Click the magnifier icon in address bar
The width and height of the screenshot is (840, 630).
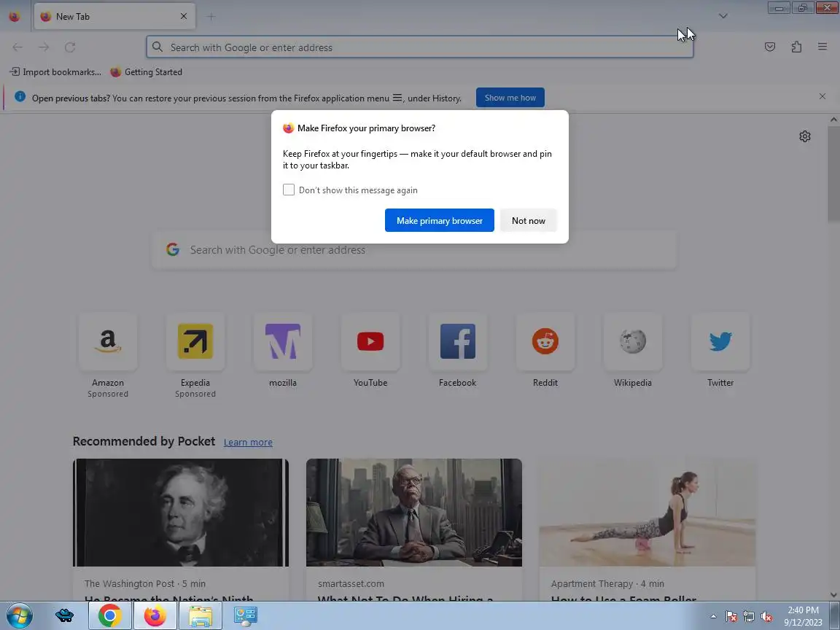[x=157, y=47]
